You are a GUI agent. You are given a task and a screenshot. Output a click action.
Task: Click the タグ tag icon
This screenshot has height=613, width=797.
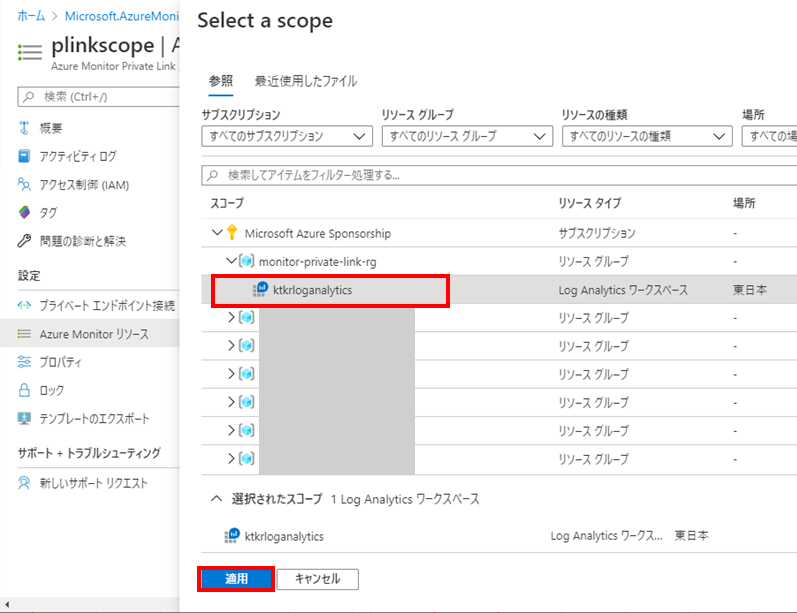pyautogui.click(x=24, y=212)
